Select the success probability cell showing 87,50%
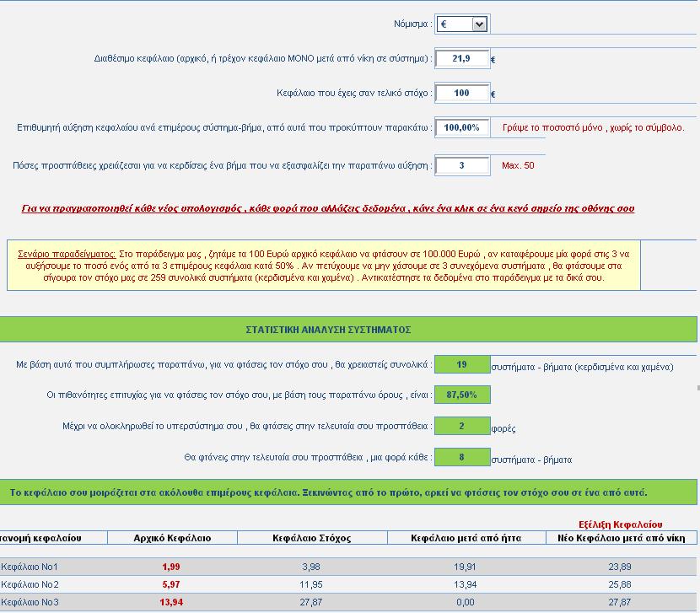 click(462, 395)
